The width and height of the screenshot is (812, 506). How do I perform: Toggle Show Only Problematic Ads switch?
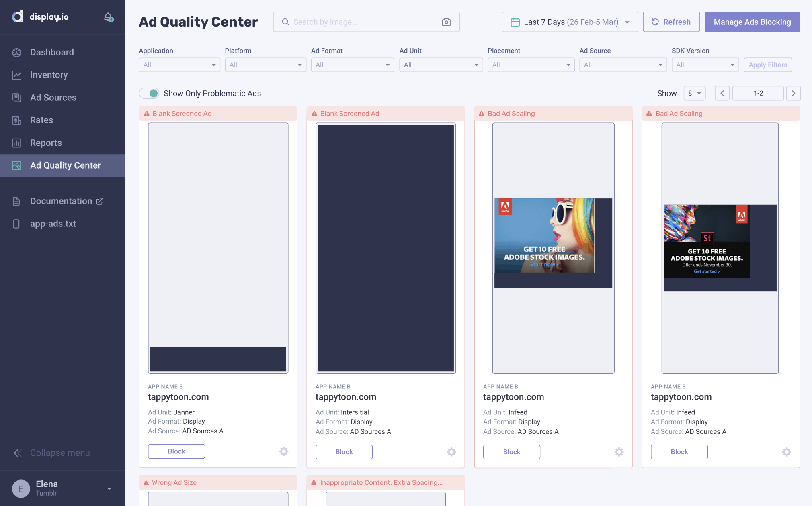[149, 93]
